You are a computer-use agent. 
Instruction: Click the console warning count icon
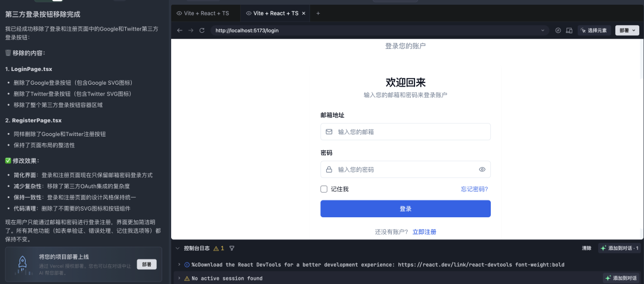coord(216,248)
